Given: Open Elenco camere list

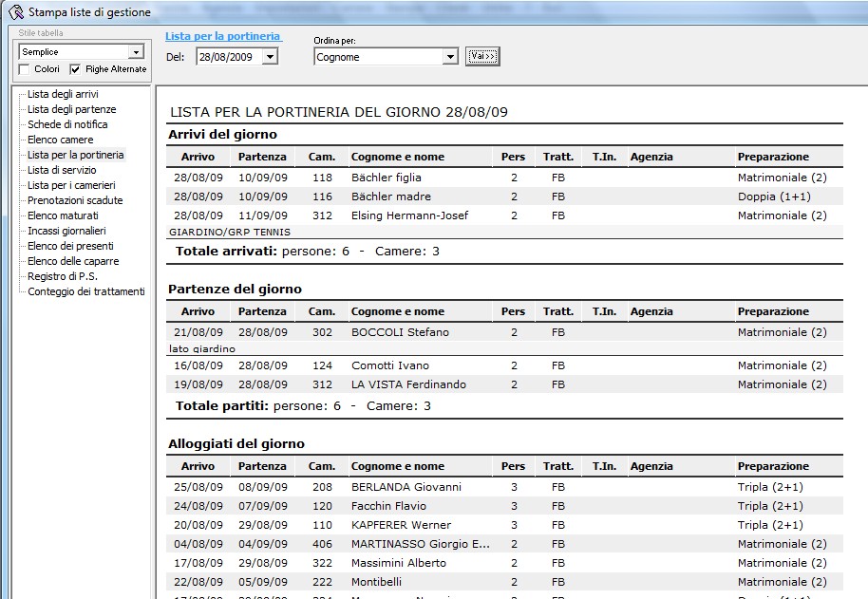Looking at the screenshot, I should pos(61,140).
